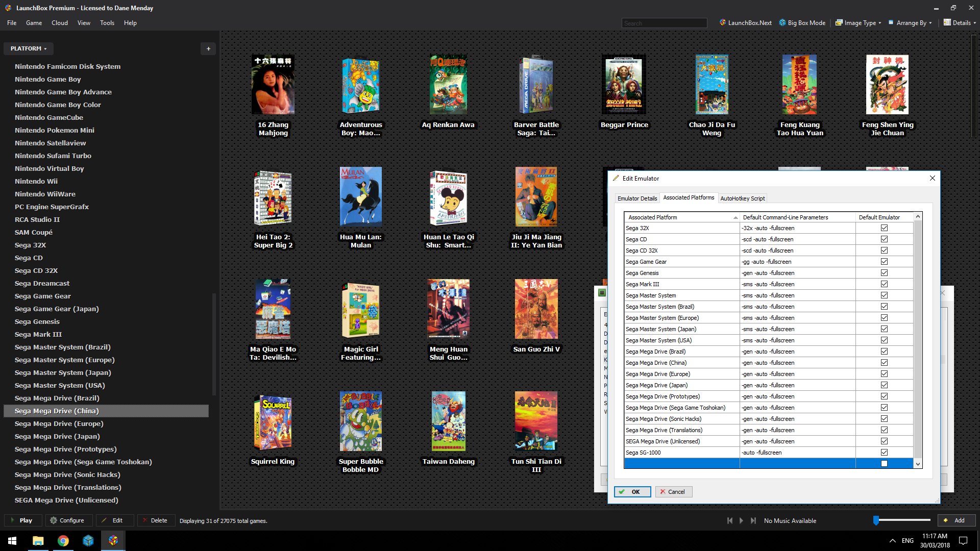Click the plus button beside PLATFORM
Screen dimensions: 980x551
208,48
